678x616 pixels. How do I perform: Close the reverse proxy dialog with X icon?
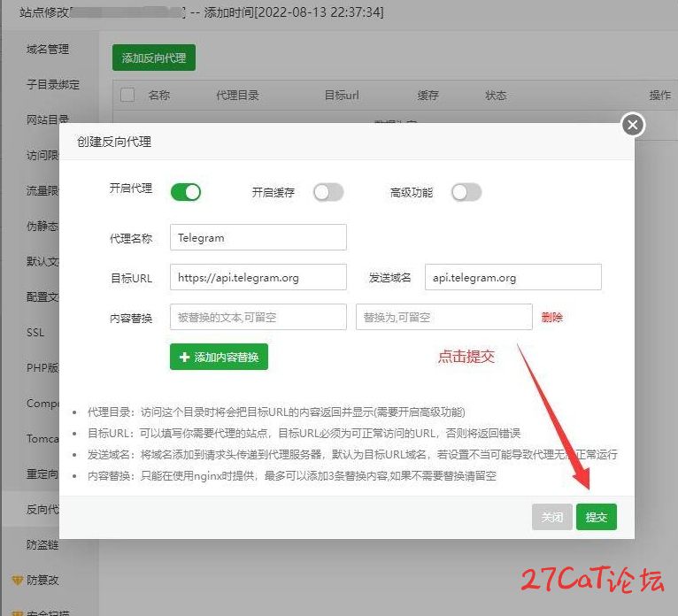633,125
